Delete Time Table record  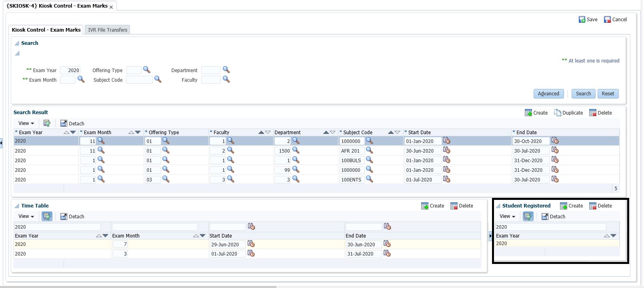tap(462, 205)
